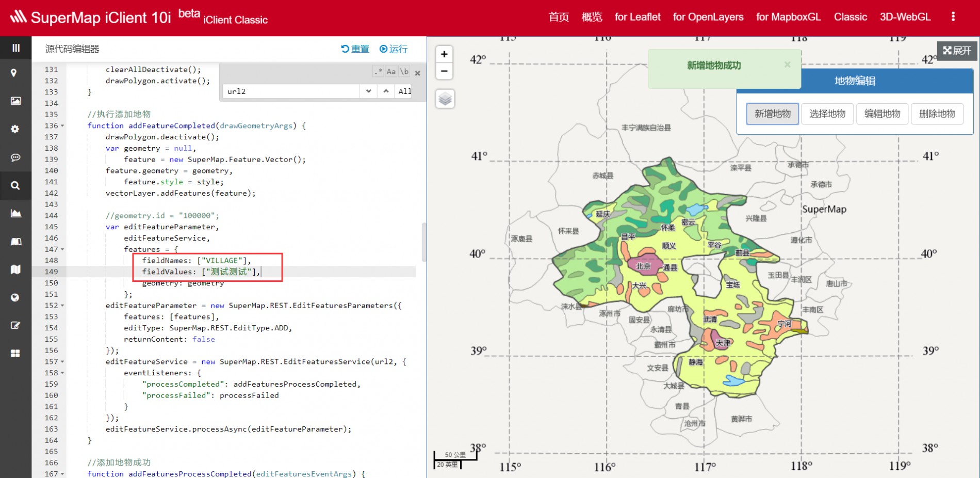Image resolution: width=980 pixels, height=478 pixels.
Task: Zoom in on the map
Action: click(444, 54)
